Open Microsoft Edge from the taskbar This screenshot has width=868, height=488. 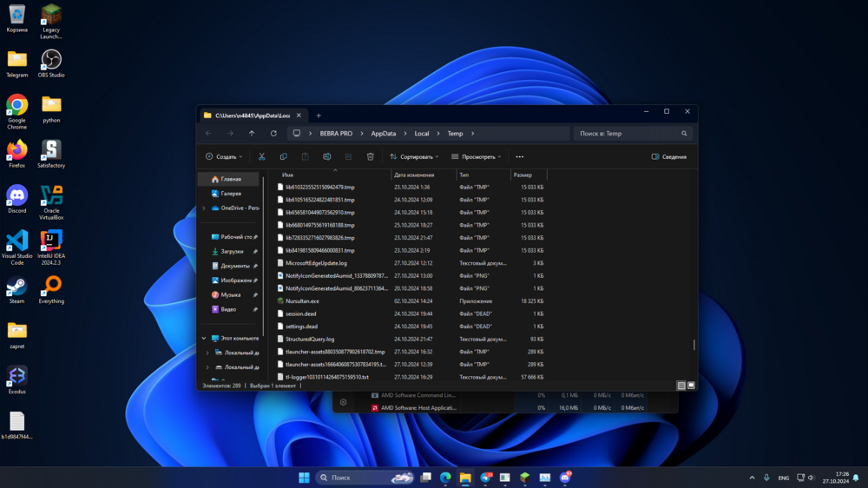tap(445, 478)
